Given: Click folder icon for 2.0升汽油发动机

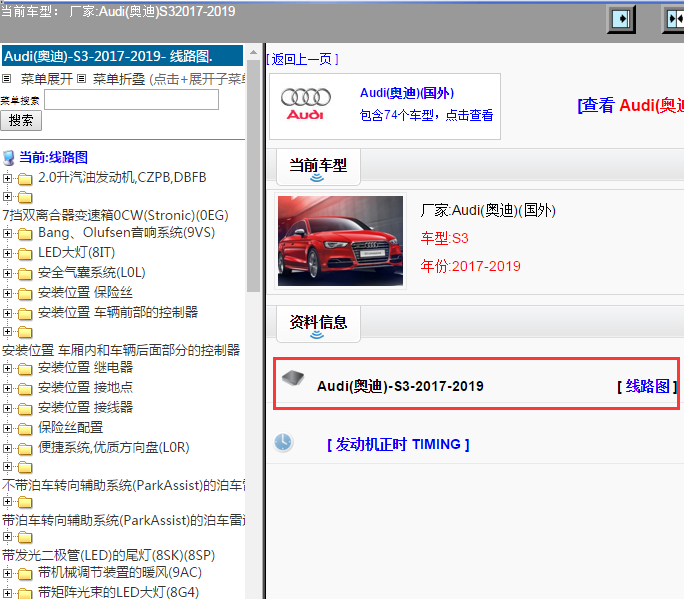Looking at the screenshot, I should point(25,178).
